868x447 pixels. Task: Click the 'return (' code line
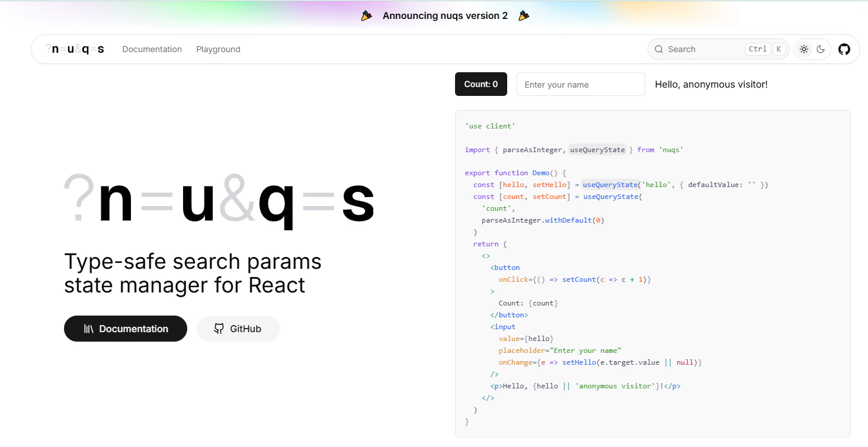(x=490, y=244)
